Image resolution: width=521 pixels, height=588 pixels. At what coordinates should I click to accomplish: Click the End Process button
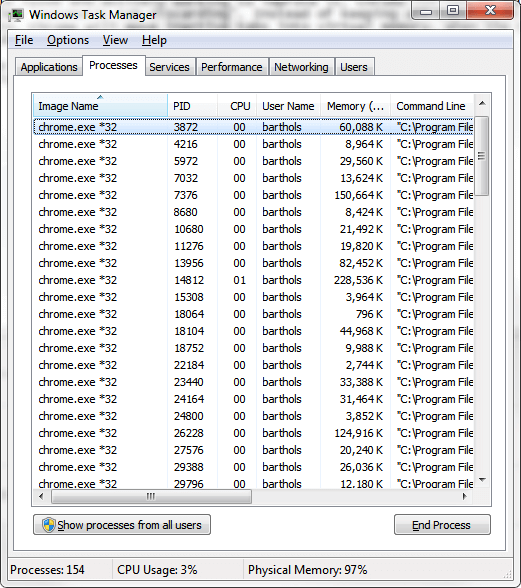pos(442,525)
